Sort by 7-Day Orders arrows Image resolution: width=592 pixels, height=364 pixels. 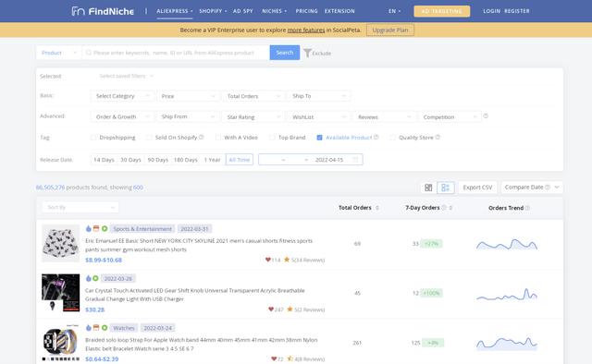pos(450,208)
